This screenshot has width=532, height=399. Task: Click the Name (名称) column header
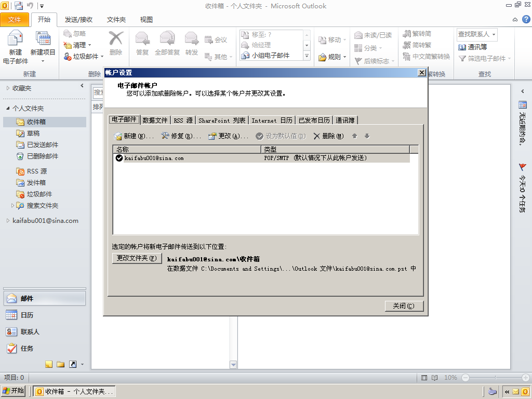click(x=187, y=149)
